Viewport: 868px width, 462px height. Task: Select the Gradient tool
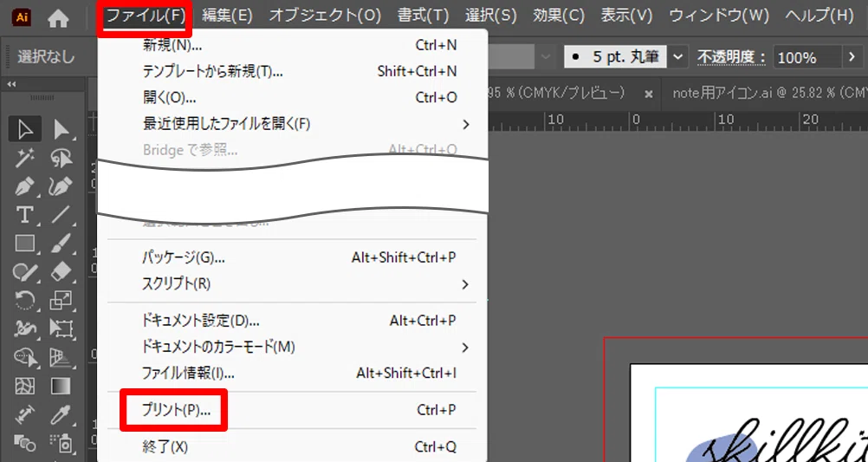point(61,386)
